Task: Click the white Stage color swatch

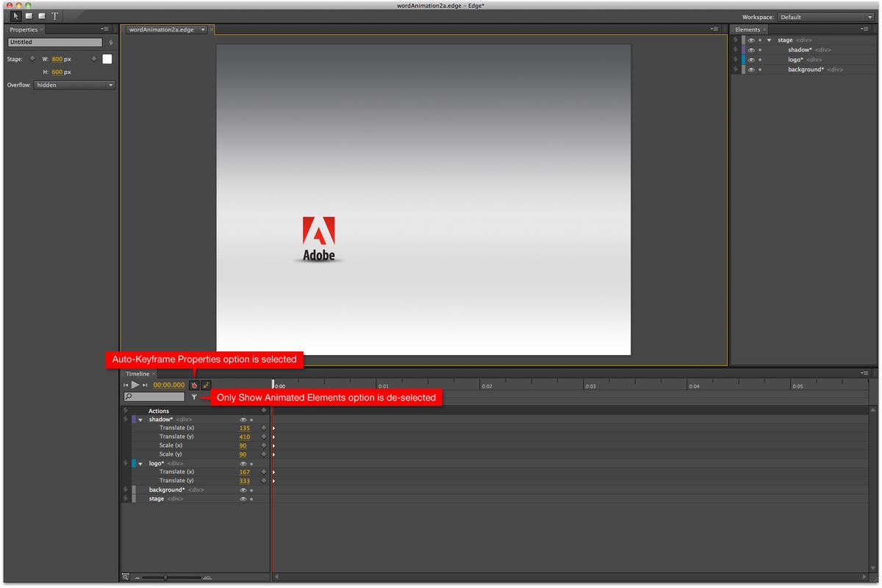Action: (x=107, y=59)
